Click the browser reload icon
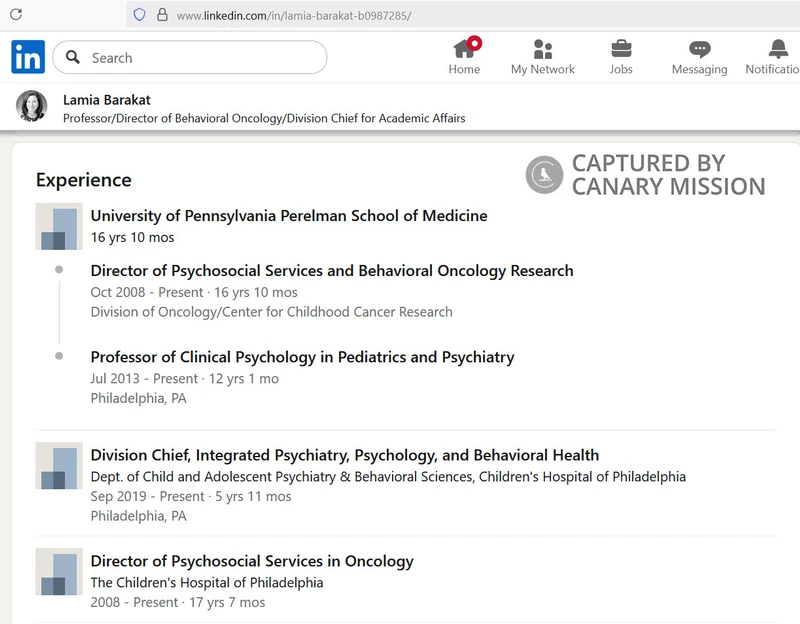 pyautogui.click(x=16, y=14)
